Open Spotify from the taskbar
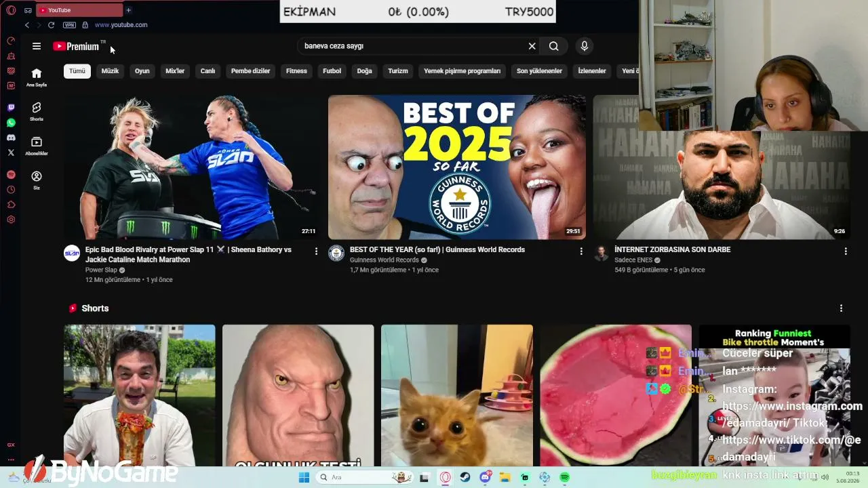 point(565,477)
